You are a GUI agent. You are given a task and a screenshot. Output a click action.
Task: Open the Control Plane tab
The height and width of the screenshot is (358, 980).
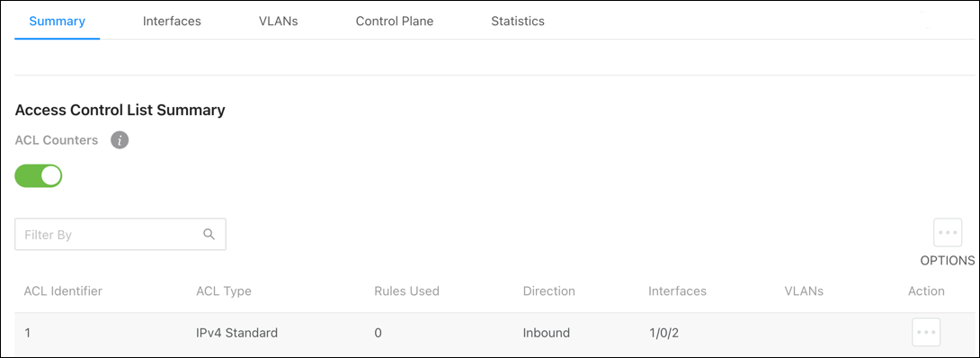point(395,22)
